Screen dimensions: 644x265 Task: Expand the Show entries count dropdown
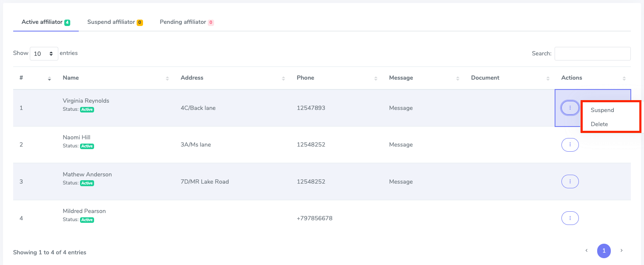point(44,54)
